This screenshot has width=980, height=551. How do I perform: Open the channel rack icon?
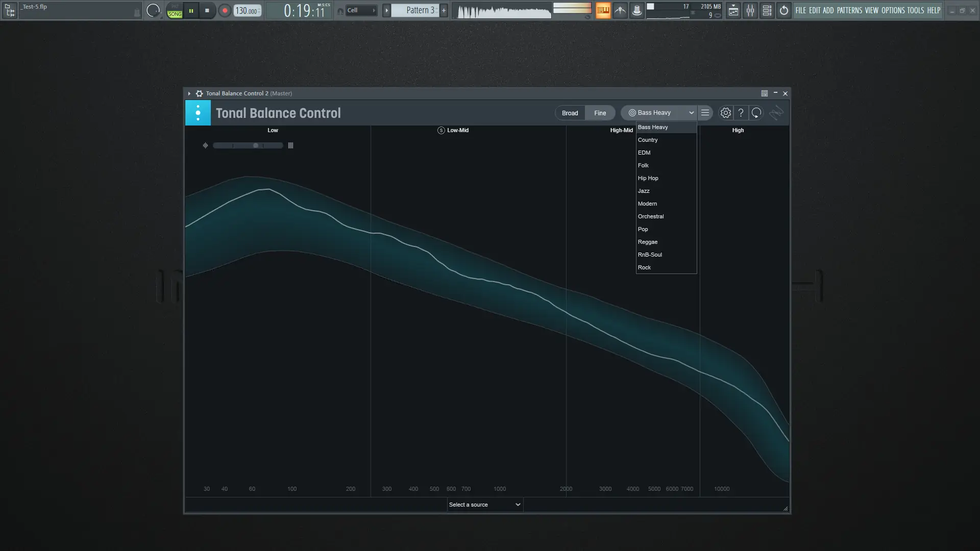[767, 10]
